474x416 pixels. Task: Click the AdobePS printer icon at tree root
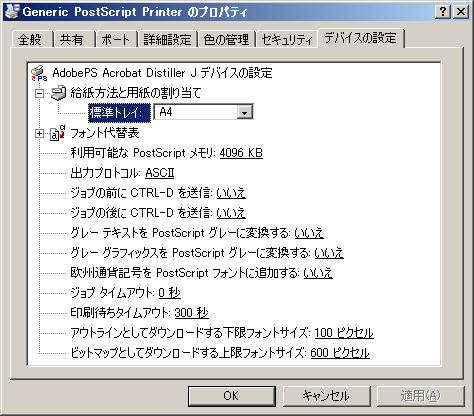pos(39,73)
